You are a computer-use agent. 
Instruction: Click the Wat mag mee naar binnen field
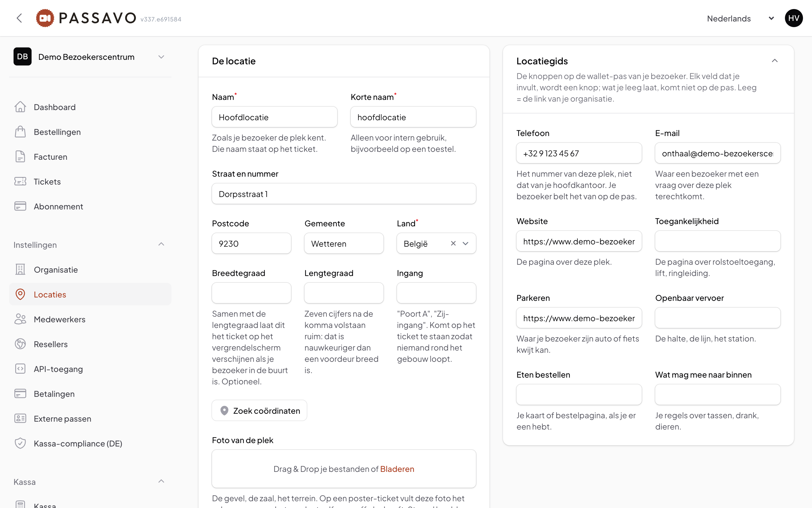click(x=718, y=395)
